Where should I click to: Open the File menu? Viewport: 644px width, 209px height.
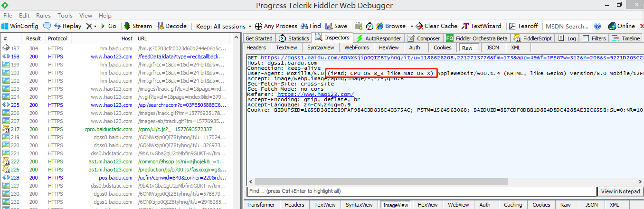click(8, 15)
